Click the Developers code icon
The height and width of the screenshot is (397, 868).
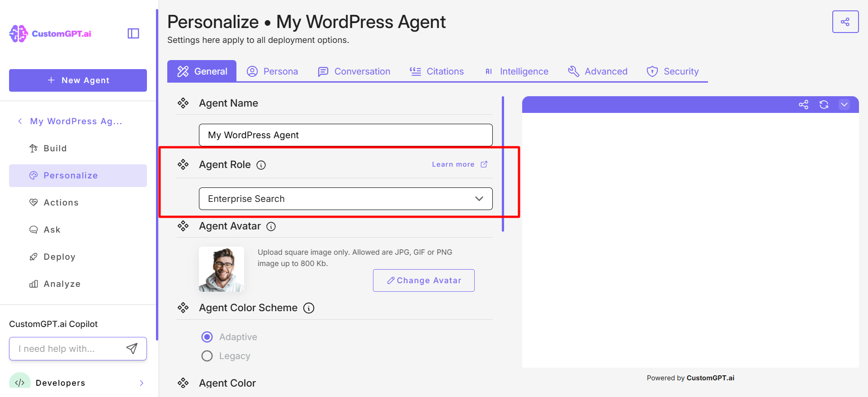[x=20, y=383]
